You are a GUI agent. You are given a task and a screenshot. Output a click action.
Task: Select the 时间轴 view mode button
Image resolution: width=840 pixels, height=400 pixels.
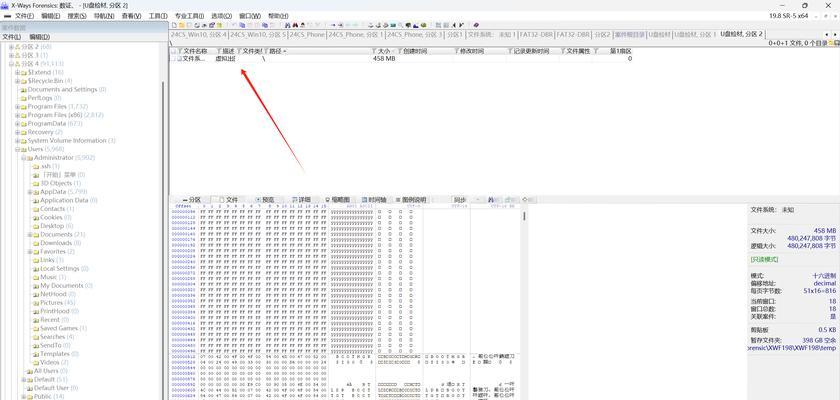tap(374, 200)
